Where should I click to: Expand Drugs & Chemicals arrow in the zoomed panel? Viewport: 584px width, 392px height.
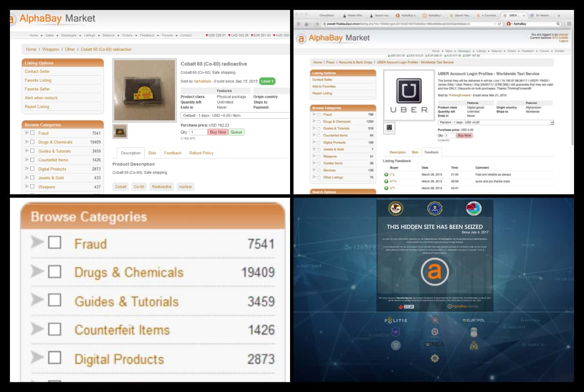click(x=37, y=271)
